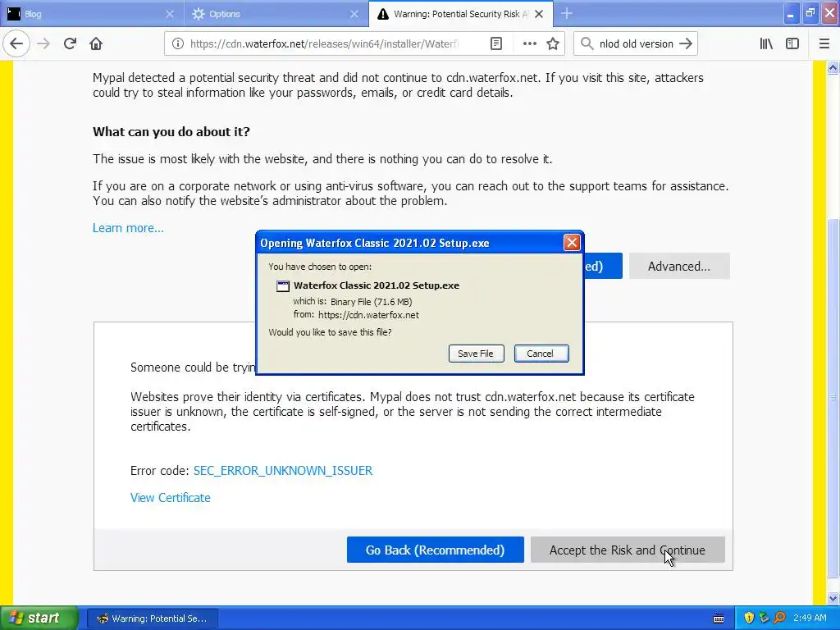Open the Windows start menu
This screenshot has height=630, width=840.
[x=39, y=618]
